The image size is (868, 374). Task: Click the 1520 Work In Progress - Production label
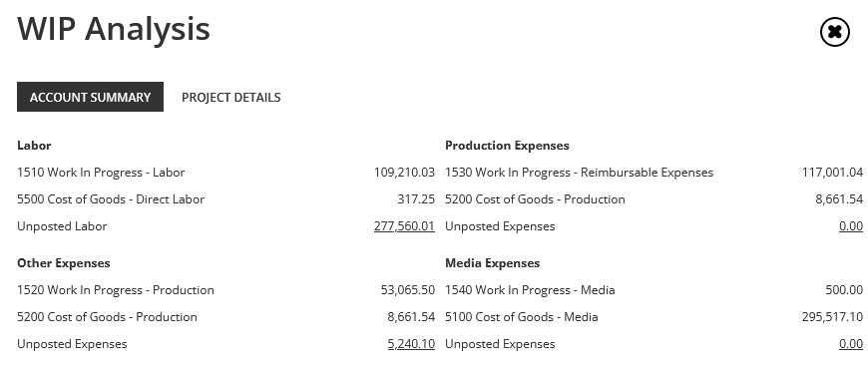115,290
